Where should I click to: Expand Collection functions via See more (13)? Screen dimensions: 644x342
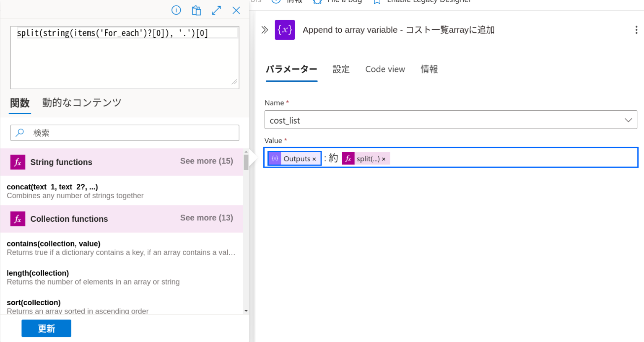point(206,218)
